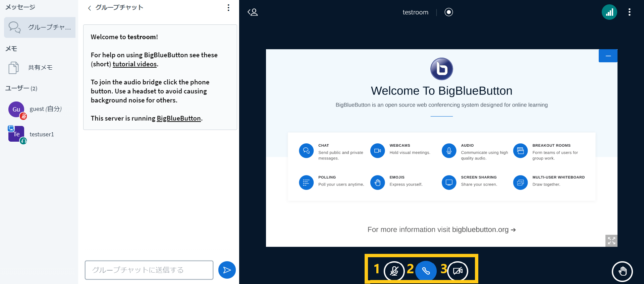Click the testuser1 avatar

16,134
